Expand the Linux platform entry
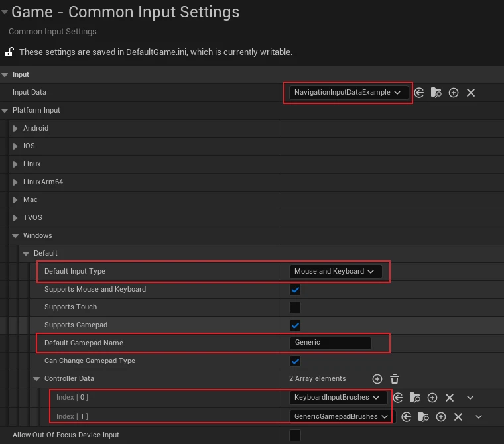This screenshot has height=444, width=504. click(15, 164)
